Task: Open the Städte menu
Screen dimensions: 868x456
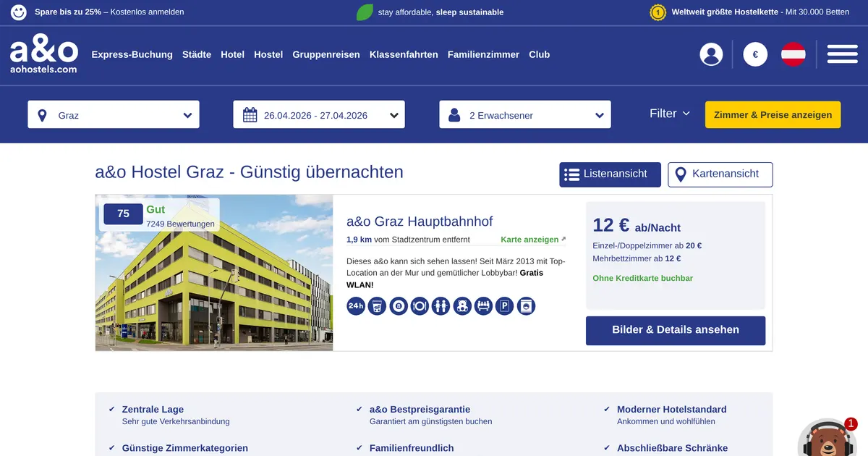Action: (197, 54)
